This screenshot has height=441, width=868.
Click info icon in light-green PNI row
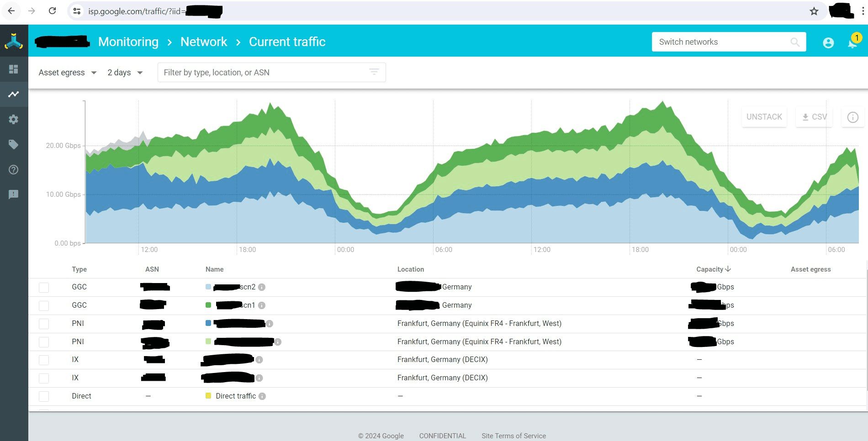[x=278, y=342]
